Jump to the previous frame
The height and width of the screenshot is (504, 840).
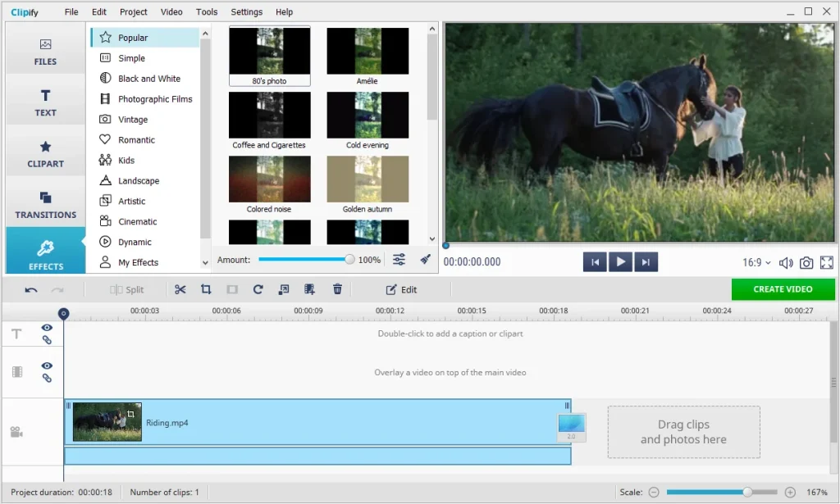pyautogui.click(x=595, y=261)
